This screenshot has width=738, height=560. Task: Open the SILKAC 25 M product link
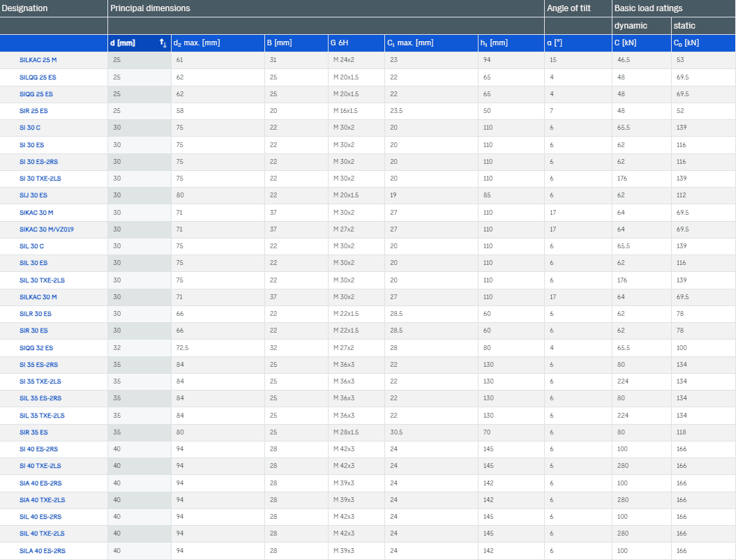pyautogui.click(x=38, y=60)
